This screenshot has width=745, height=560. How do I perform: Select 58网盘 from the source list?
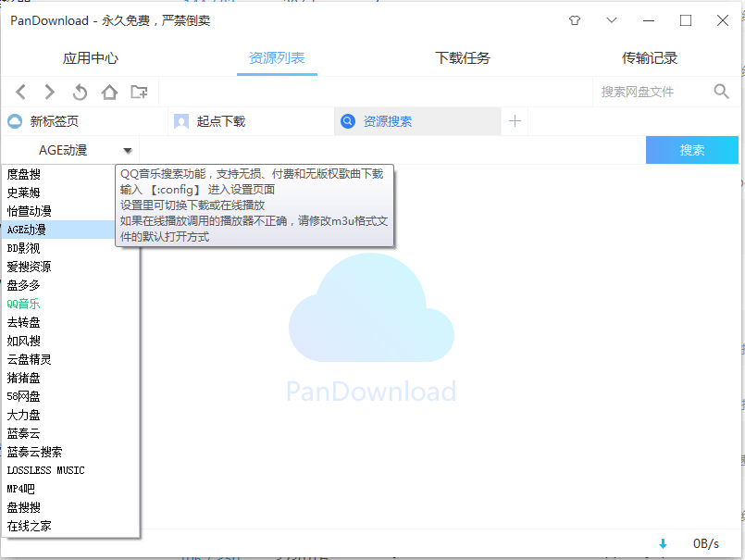click(x=70, y=397)
